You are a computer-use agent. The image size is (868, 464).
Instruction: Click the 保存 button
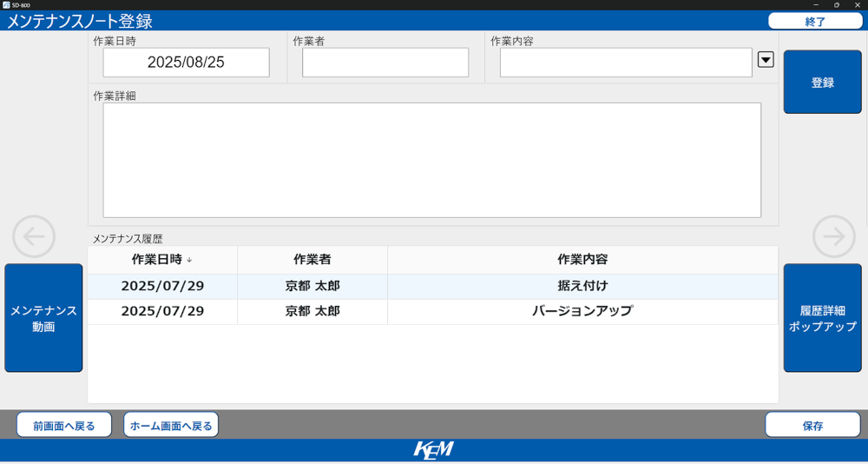812,425
